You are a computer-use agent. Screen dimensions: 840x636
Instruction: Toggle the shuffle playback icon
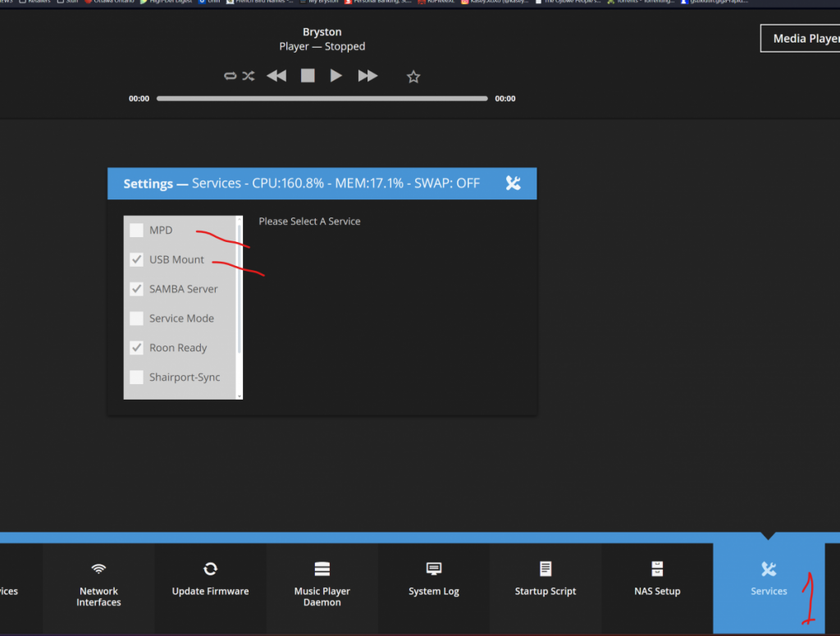coord(248,75)
